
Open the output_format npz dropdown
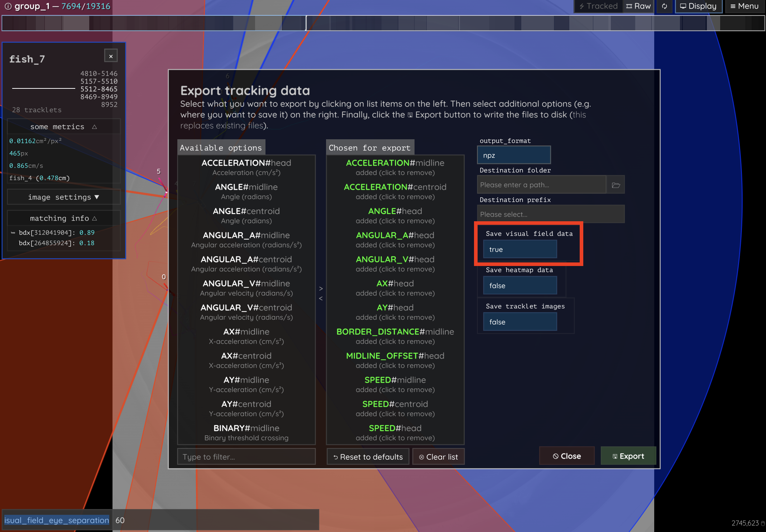[513, 155]
